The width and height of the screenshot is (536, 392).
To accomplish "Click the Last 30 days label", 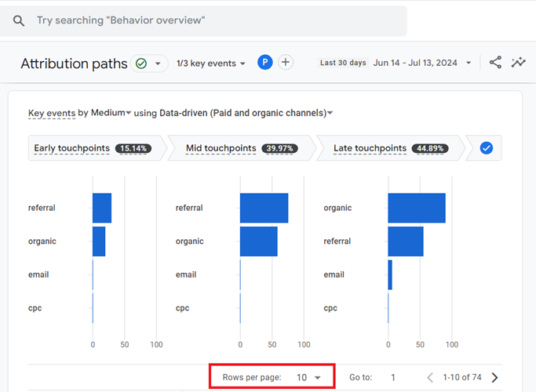I will coord(343,63).
